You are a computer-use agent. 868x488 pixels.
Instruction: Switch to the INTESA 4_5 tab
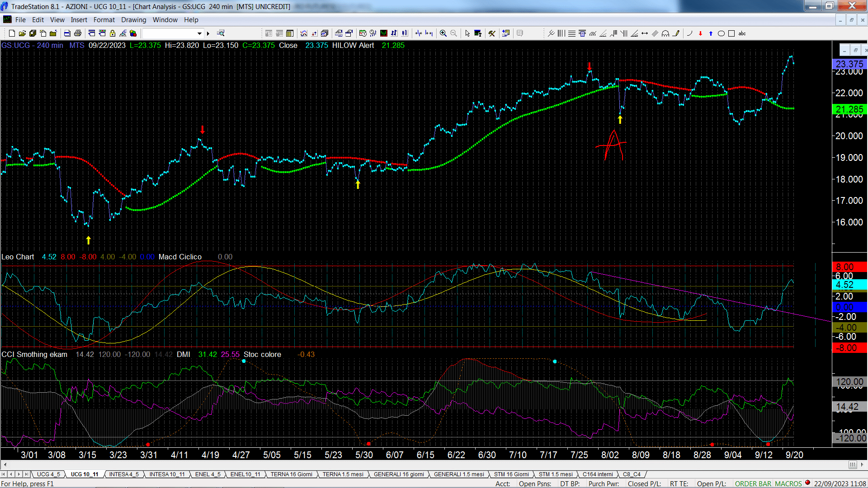[x=124, y=474]
